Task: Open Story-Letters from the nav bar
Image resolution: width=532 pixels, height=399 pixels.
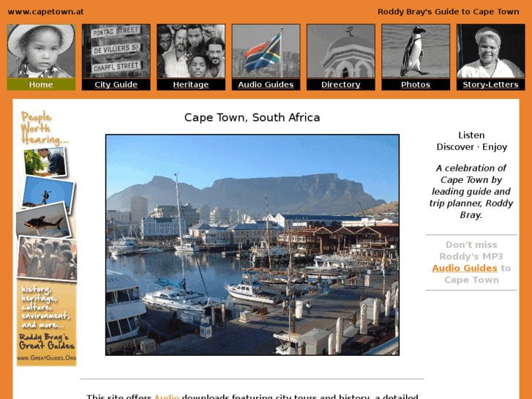Action: 491,84
